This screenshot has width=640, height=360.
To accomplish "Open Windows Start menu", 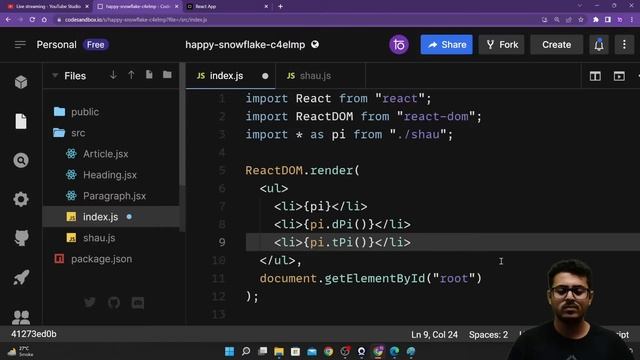I will pos(229,351).
